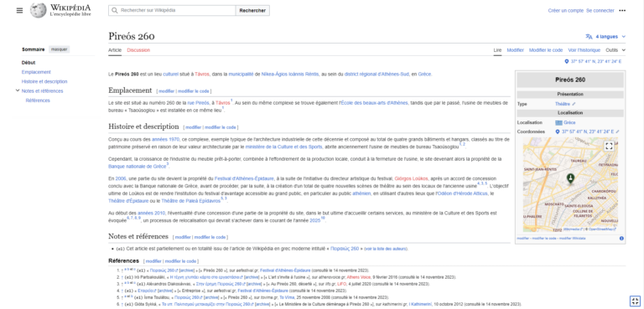The width and height of the screenshot is (644, 309).
Task: Open the Modifier tab
Action: tap(515, 50)
